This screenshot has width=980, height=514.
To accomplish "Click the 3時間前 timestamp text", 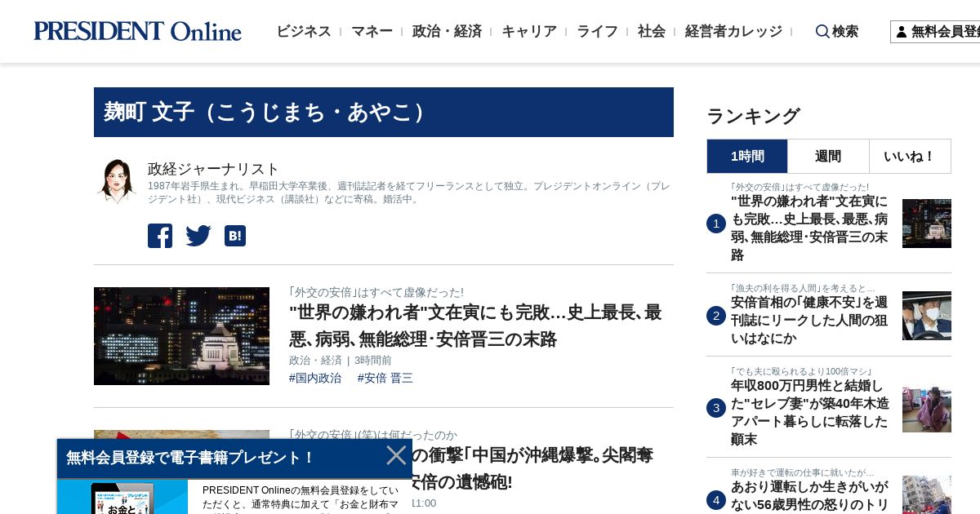I will (373, 360).
